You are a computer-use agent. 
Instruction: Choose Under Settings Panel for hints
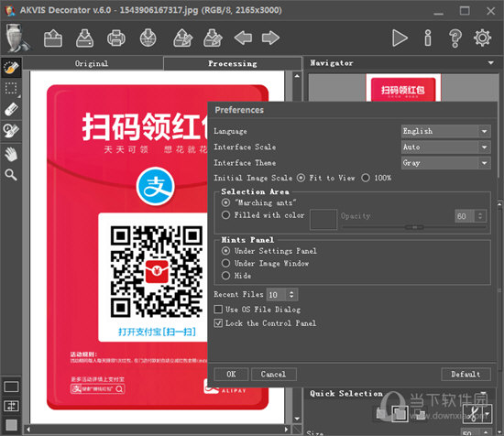[226, 251]
